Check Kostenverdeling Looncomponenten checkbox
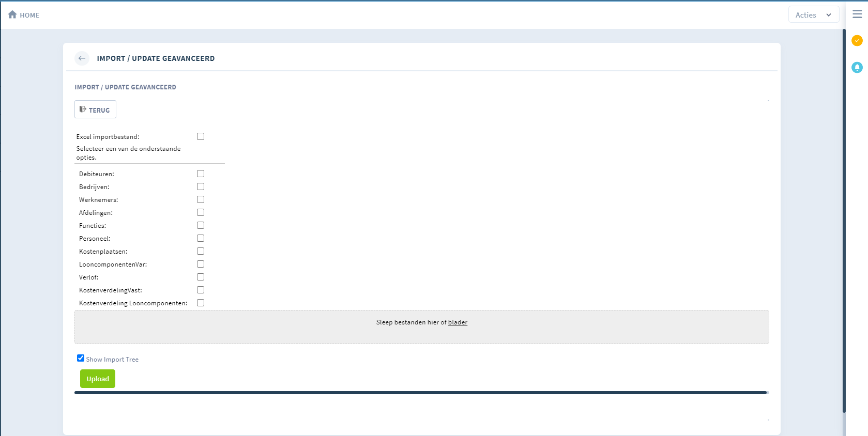This screenshot has height=436, width=868. click(201, 303)
